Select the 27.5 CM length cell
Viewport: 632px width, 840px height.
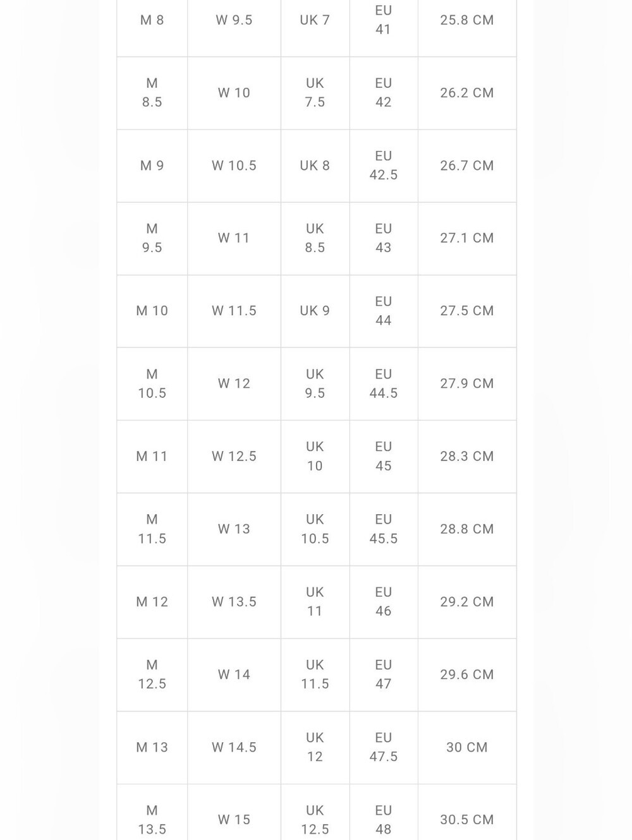tap(467, 311)
